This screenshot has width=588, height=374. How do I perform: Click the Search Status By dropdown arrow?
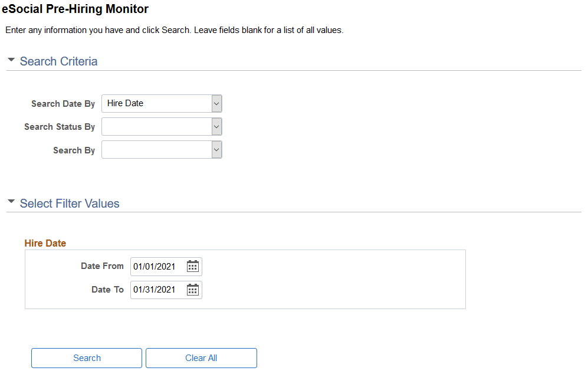216,126
